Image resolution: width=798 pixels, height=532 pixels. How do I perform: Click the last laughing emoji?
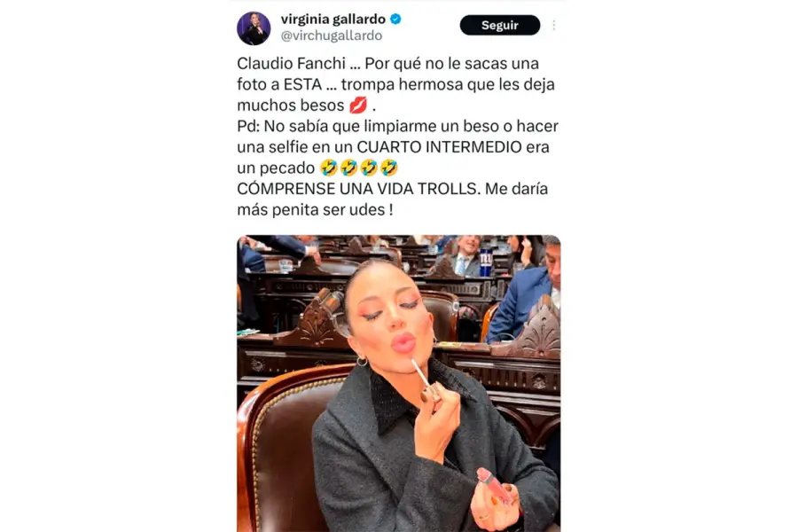point(389,168)
